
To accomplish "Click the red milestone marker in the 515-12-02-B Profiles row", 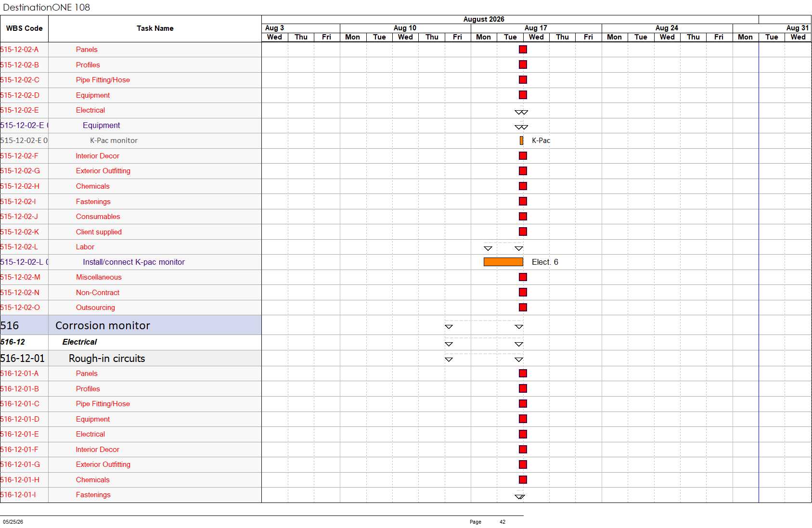I will coord(523,64).
